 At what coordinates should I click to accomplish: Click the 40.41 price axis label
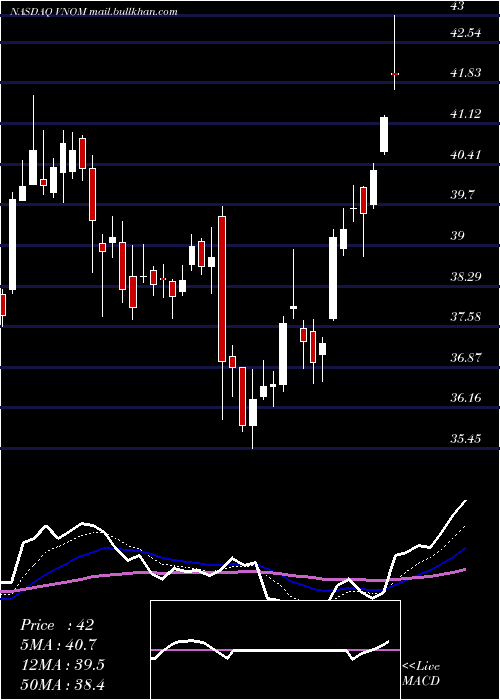click(x=466, y=155)
